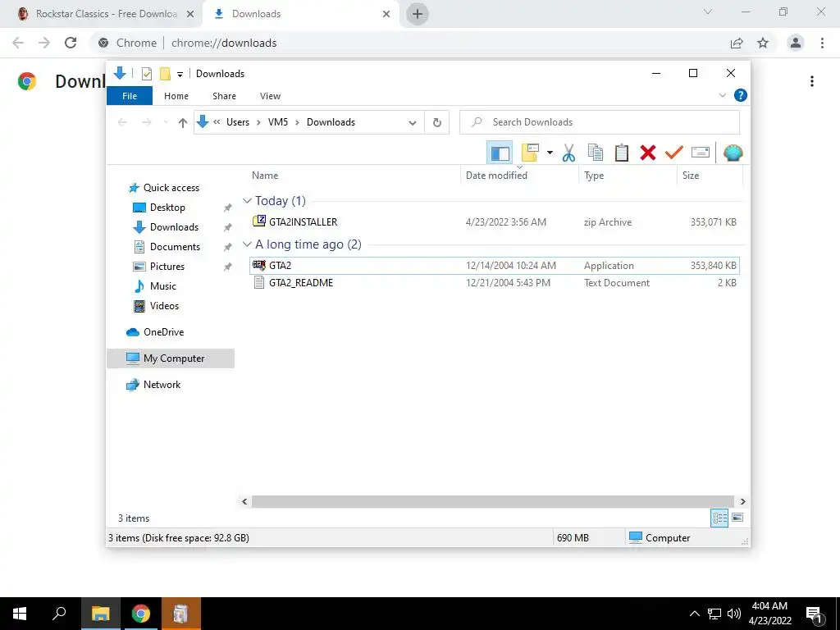Click the Paste clipboard icon
The width and height of the screenshot is (840, 630).
622,153
